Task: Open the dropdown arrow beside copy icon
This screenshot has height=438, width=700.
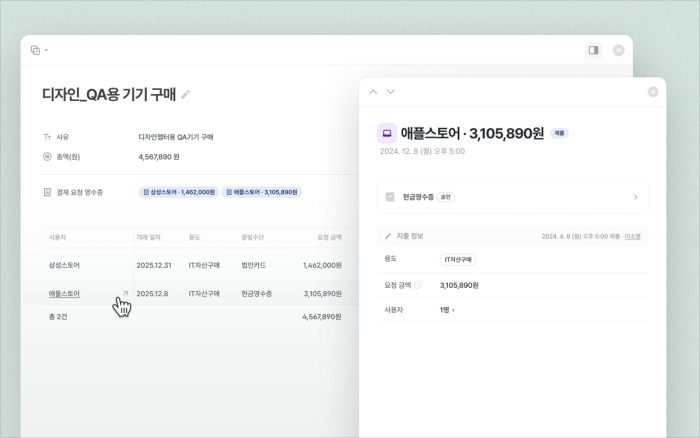Action: 46,50
